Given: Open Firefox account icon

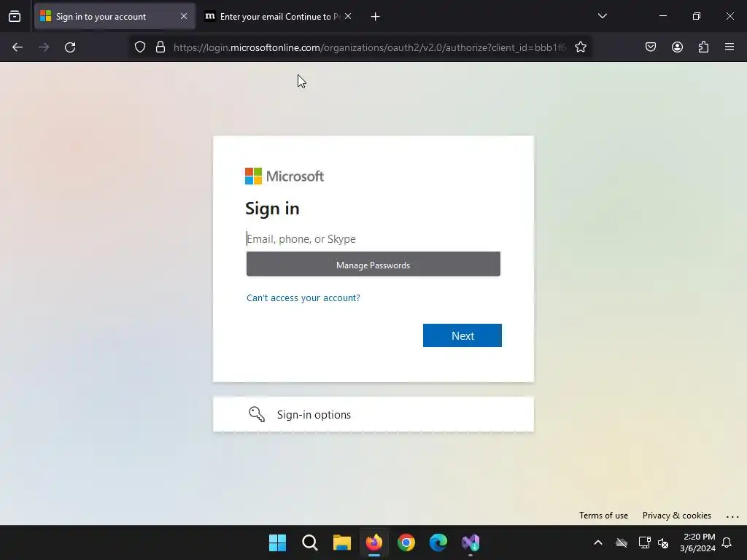Looking at the screenshot, I should [x=677, y=47].
